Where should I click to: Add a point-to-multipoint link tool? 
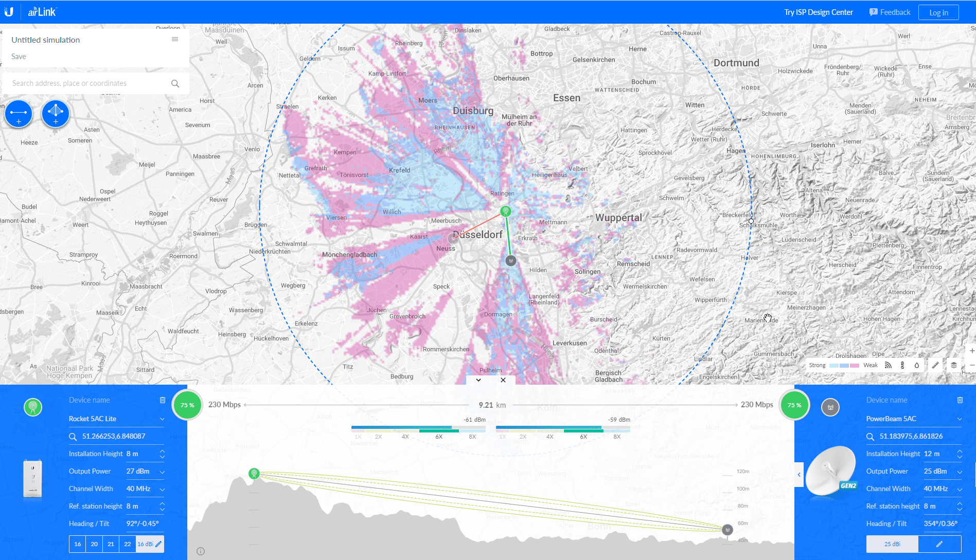[x=56, y=114]
